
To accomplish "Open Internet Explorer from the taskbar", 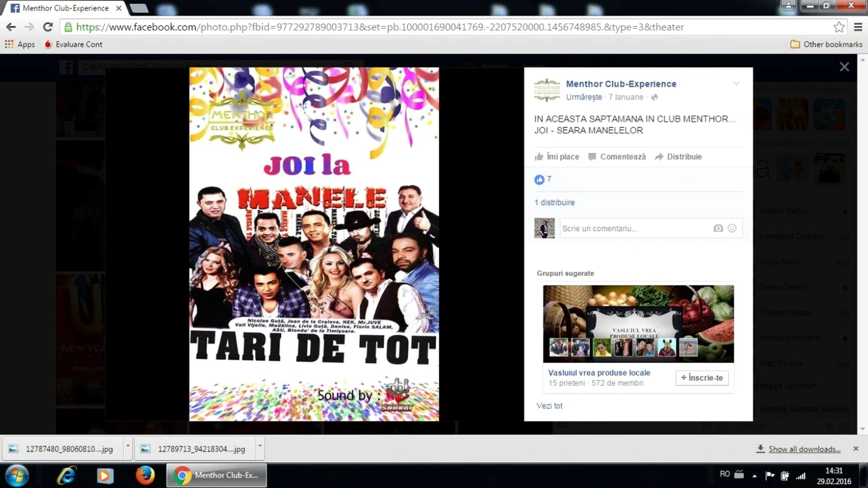I will [x=66, y=476].
